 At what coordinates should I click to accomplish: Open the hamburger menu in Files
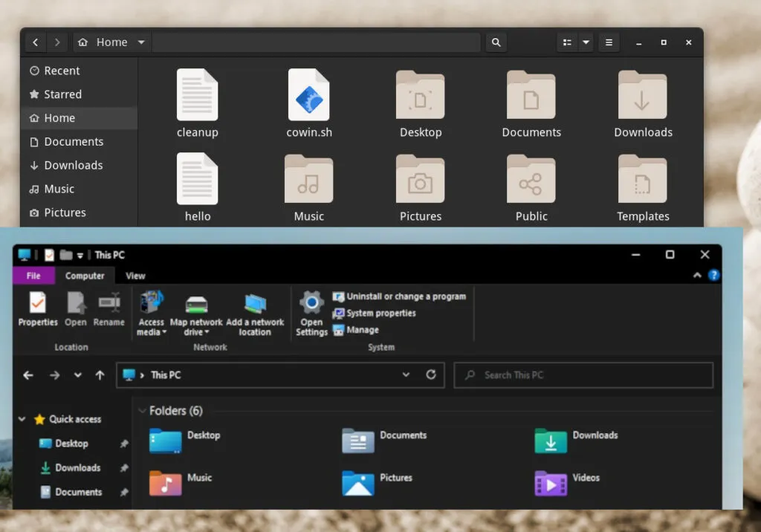[x=609, y=42]
